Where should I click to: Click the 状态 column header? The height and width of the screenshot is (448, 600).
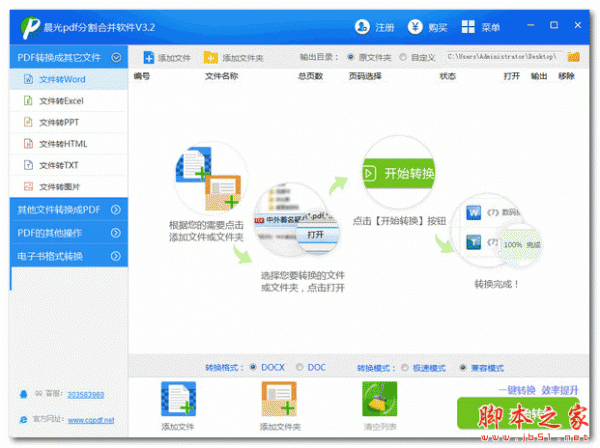coord(447,76)
